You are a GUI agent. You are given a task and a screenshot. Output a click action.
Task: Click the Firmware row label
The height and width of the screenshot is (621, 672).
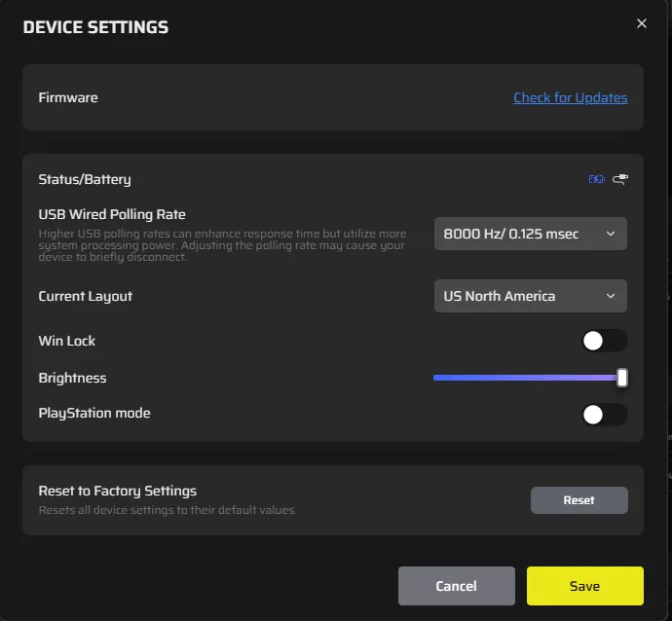coord(68,97)
